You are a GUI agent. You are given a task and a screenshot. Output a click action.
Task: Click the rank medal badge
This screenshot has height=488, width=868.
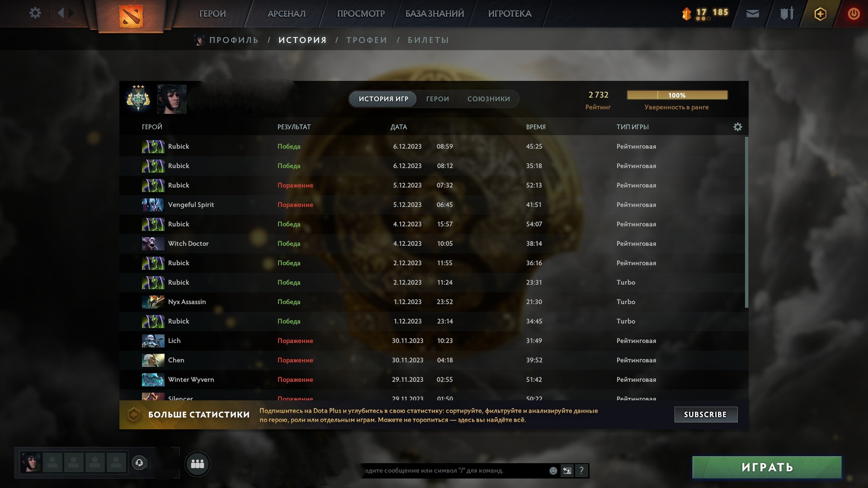click(x=138, y=99)
